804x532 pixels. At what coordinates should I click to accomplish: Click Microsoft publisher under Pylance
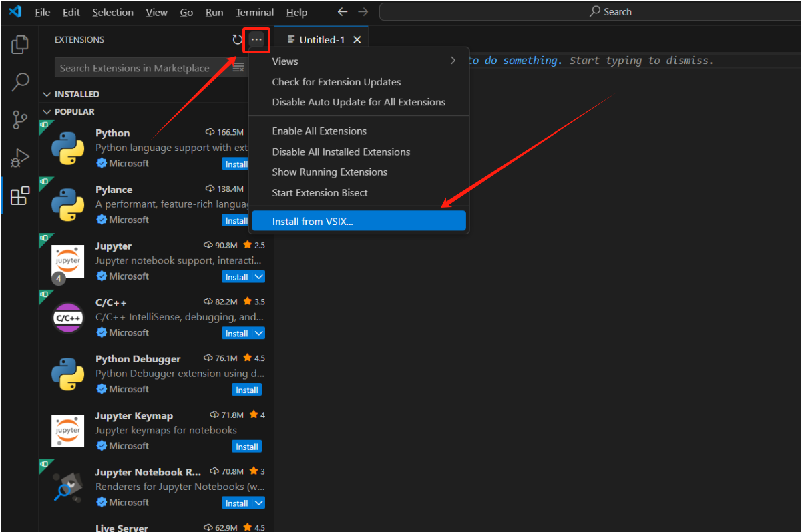click(x=129, y=220)
